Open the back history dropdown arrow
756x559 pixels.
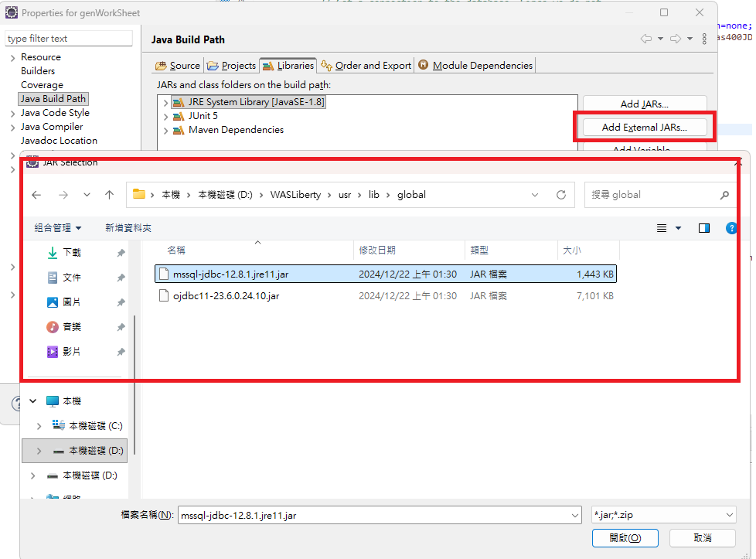661,39
